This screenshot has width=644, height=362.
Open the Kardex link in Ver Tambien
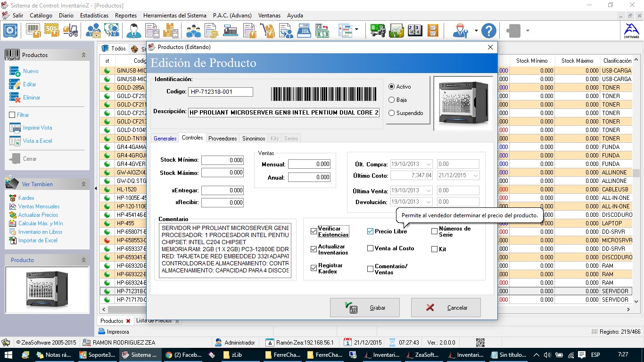[26, 198]
